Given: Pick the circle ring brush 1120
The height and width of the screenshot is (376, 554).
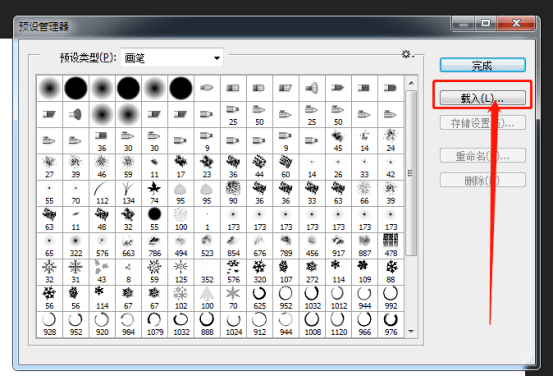Looking at the screenshot, I should click(x=338, y=324).
